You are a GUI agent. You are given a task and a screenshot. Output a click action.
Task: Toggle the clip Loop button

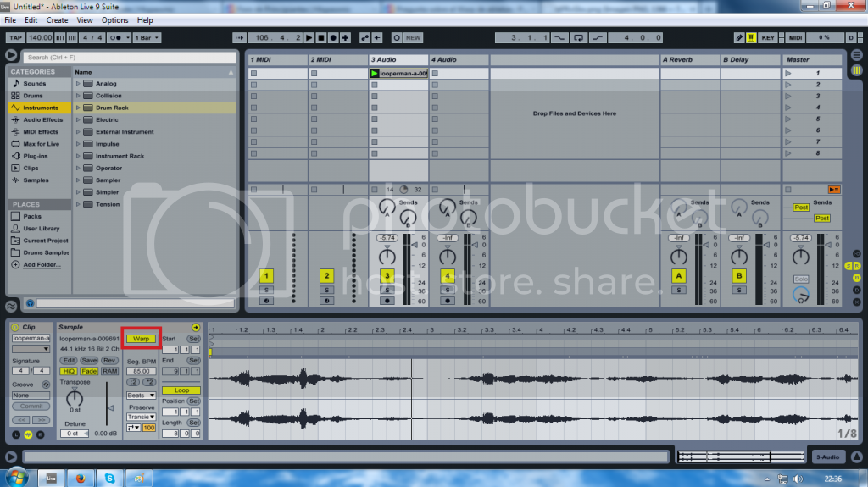[181, 390]
